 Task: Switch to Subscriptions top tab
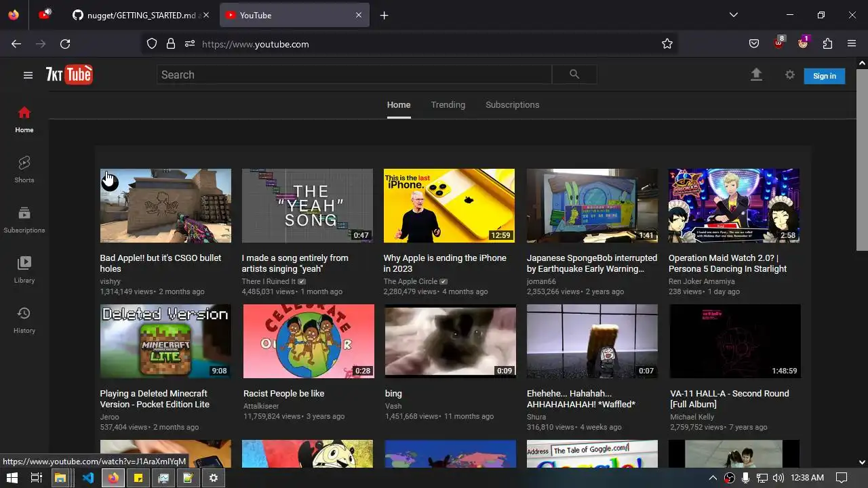(513, 105)
